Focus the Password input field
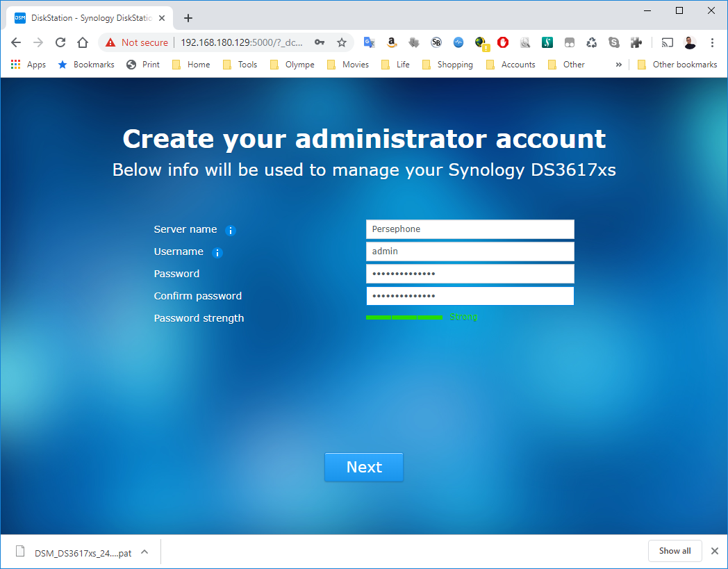The image size is (728, 569). [x=470, y=274]
